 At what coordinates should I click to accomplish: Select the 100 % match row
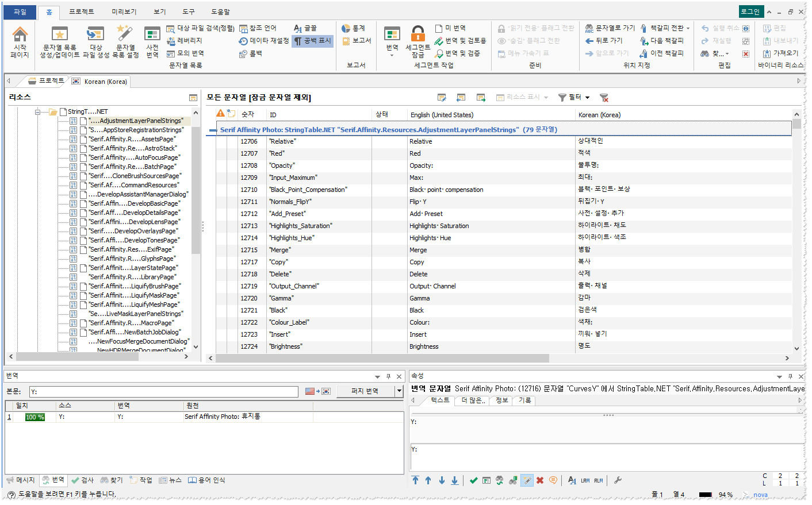tap(205, 417)
